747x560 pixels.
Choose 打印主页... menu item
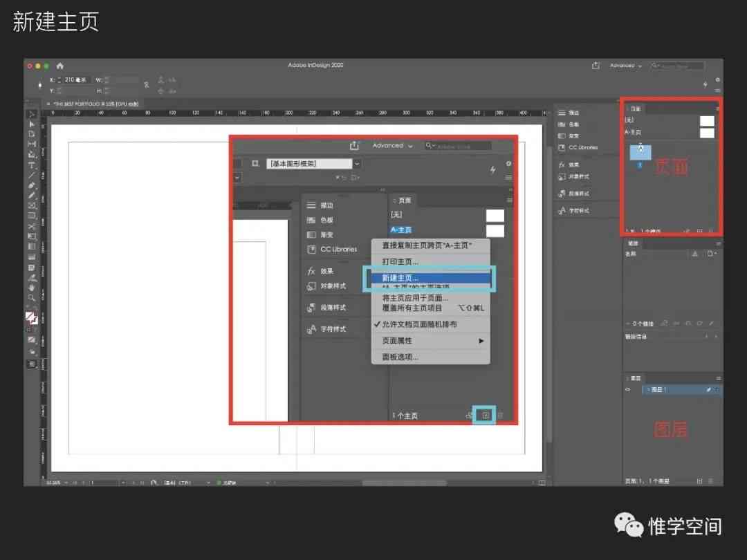pos(430,262)
